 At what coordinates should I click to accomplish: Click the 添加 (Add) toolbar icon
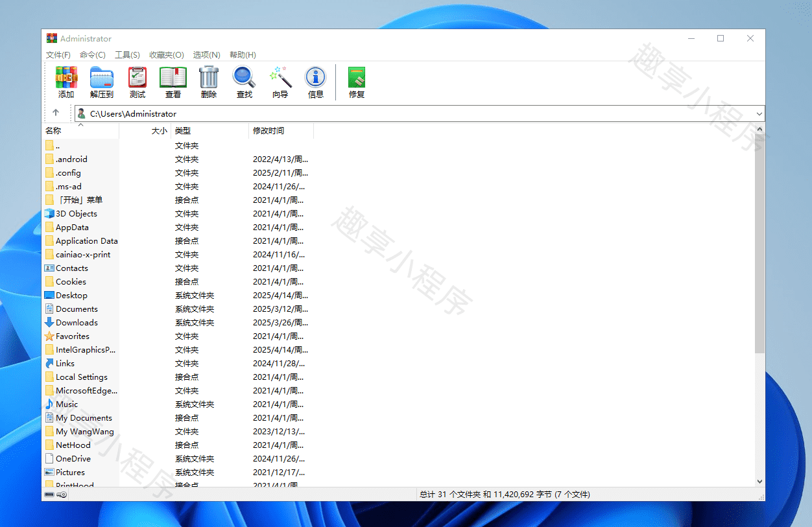pos(66,77)
